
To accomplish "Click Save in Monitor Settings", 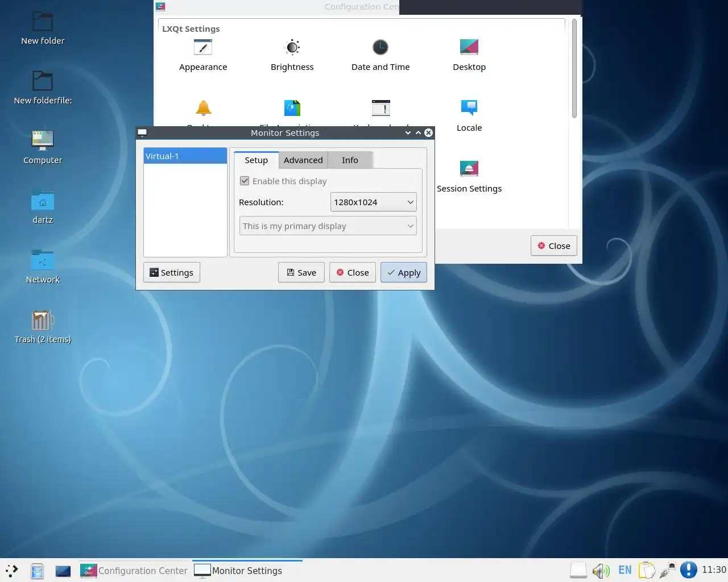I will [301, 273].
